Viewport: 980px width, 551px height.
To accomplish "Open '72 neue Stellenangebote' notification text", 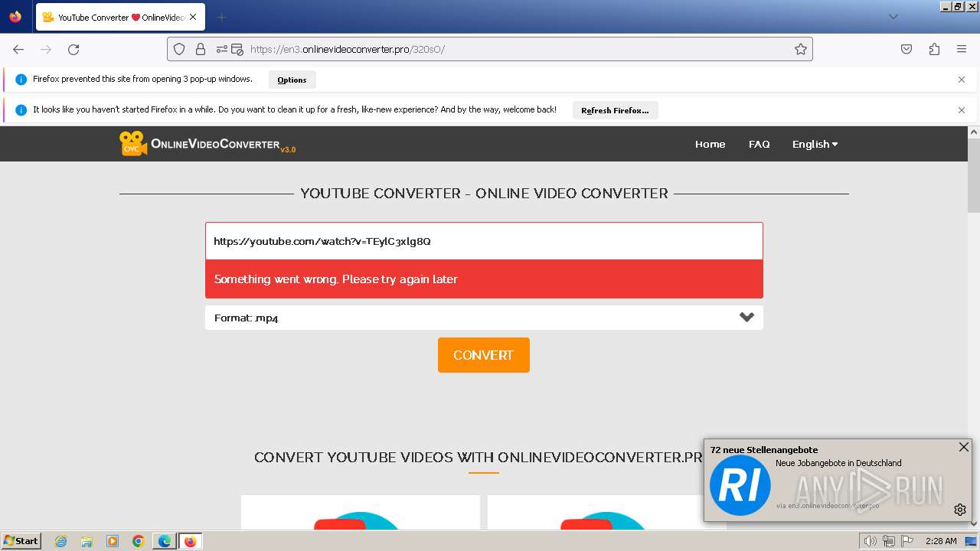I will tap(764, 450).
